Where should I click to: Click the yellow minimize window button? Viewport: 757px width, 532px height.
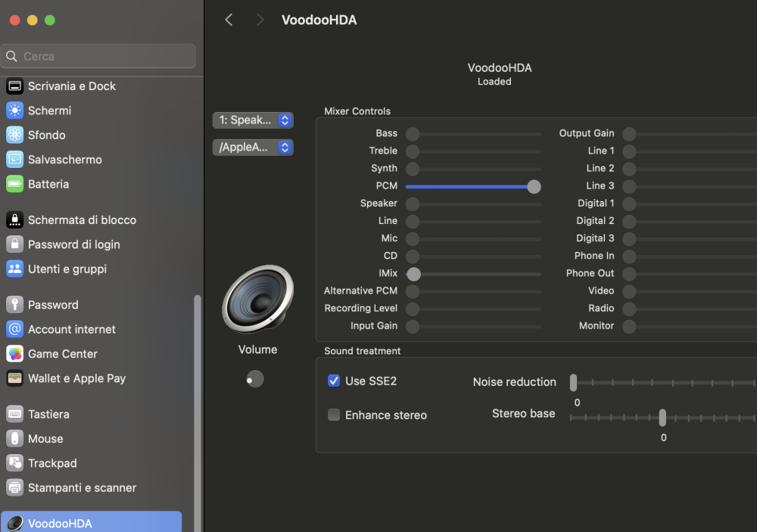pyautogui.click(x=33, y=20)
